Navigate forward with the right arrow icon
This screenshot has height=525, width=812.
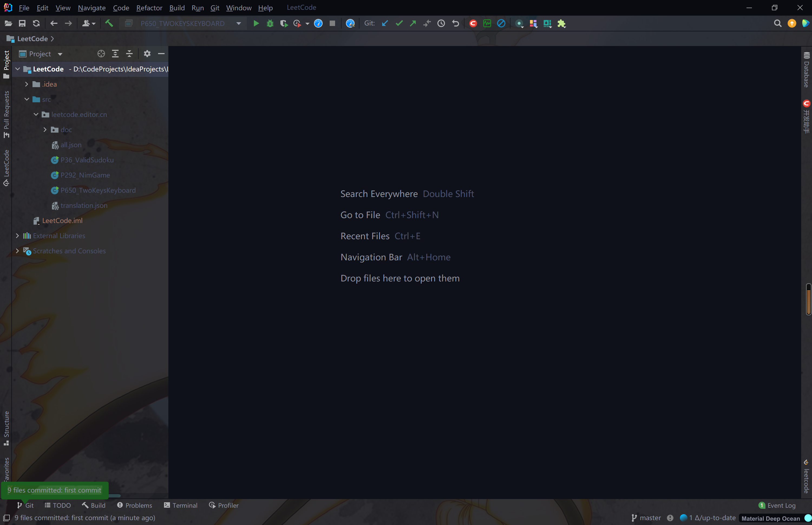68,23
